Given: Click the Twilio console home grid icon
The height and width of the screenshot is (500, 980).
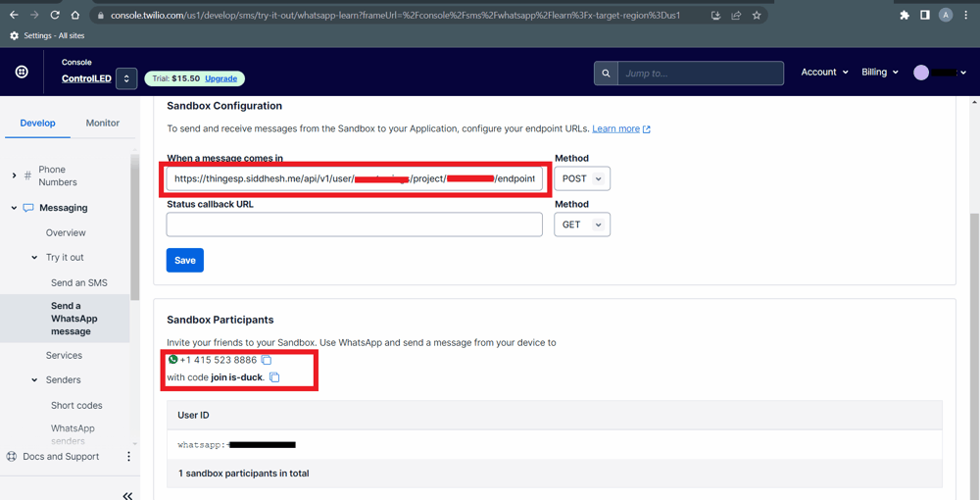Looking at the screenshot, I should (x=22, y=73).
